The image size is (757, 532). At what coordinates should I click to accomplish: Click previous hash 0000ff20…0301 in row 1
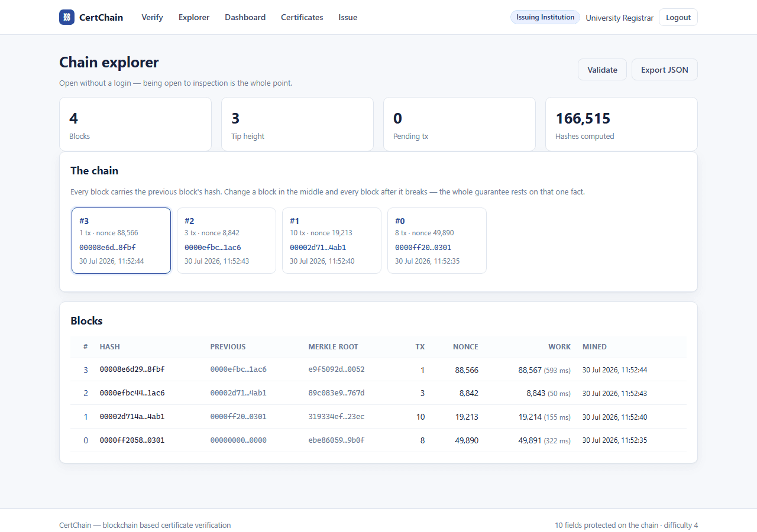[x=238, y=417]
